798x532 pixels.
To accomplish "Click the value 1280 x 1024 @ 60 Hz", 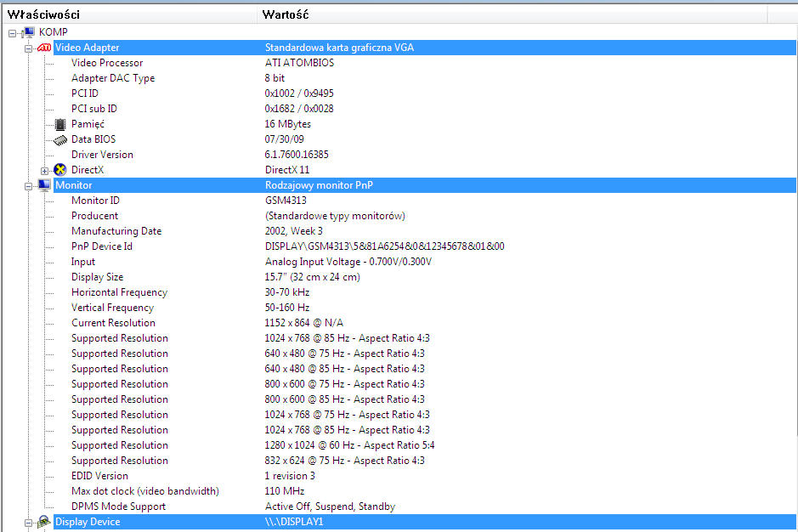I will 309,445.
